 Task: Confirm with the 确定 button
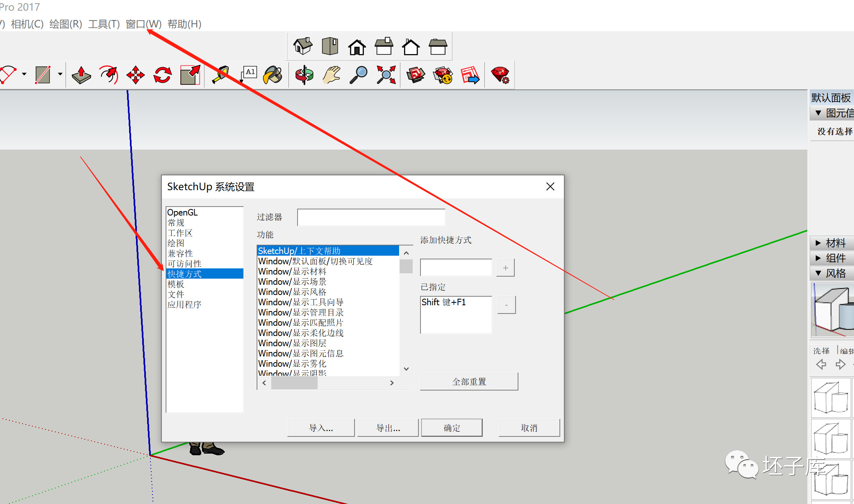coord(452,428)
